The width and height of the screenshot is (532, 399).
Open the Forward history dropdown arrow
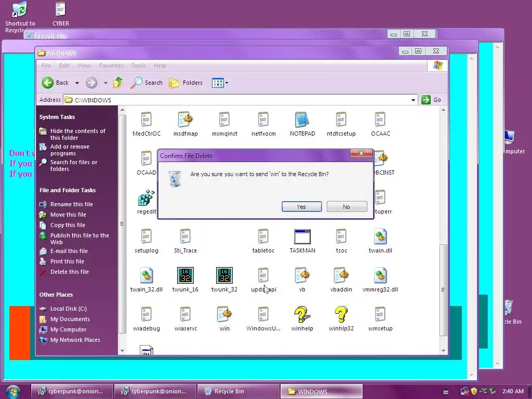(105, 83)
